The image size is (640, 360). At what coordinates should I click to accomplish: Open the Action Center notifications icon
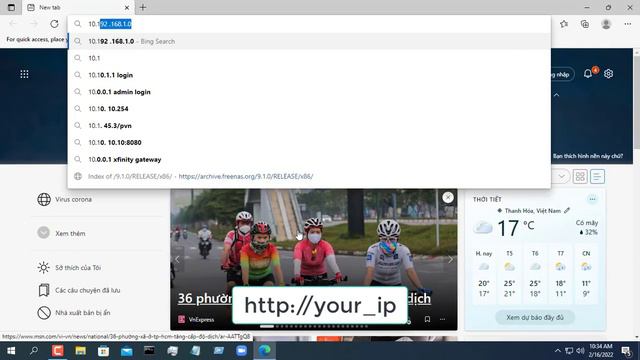[626, 351]
